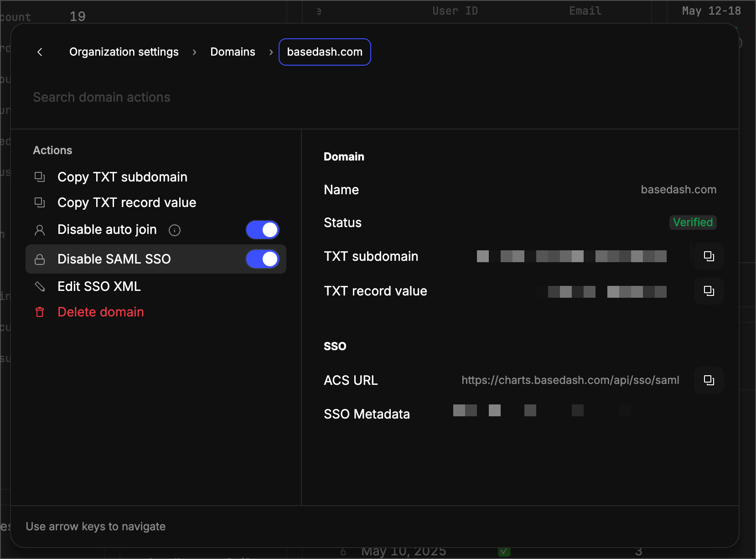Click the Actions section heading
The width and height of the screenshot is (756, 559).
tap(52, 150)
